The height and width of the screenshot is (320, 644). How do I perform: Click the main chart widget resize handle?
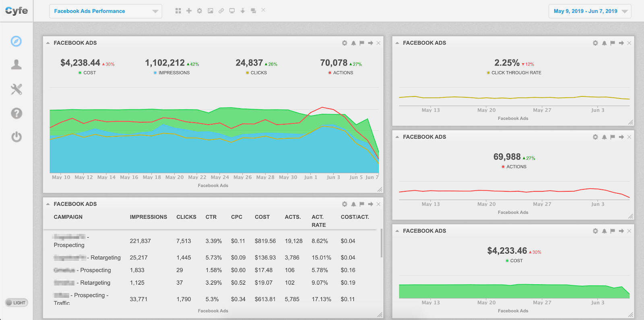point(380,189)
